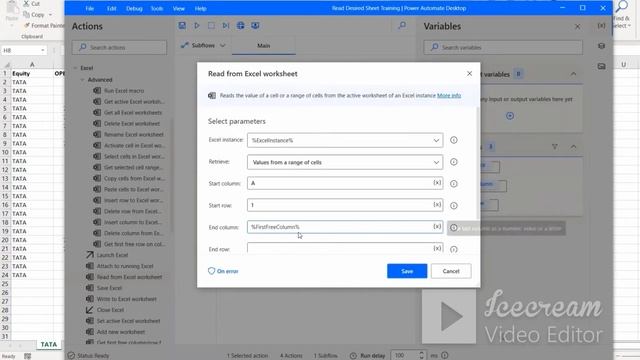Toggle the variables pane {x} icon
This screenshot has width=640, height=360.
pyautogui.click(x=601, y=26)
